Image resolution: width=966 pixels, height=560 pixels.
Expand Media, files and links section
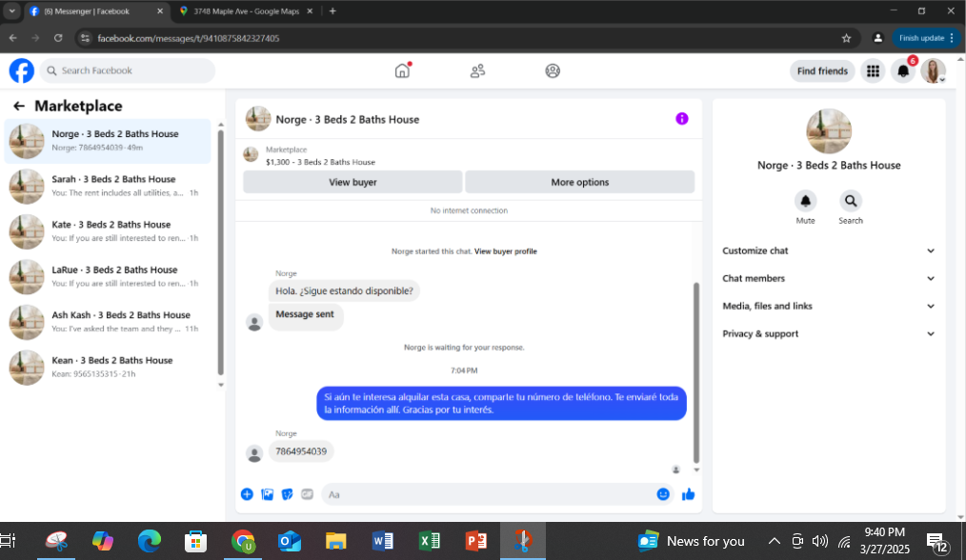point(829,306)
